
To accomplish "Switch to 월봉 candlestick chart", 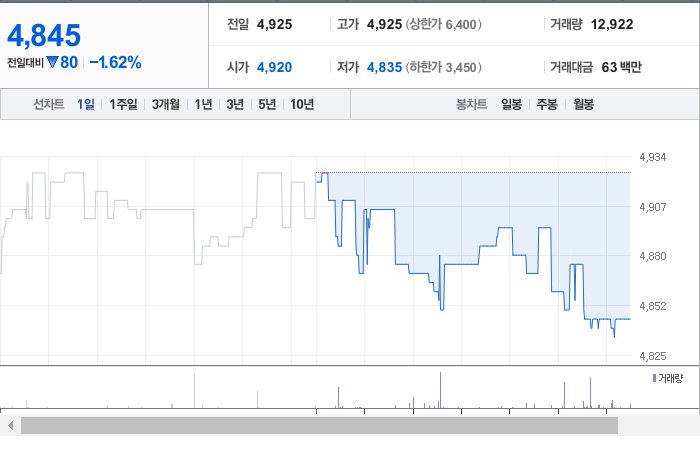I will [x=583, y=104].
